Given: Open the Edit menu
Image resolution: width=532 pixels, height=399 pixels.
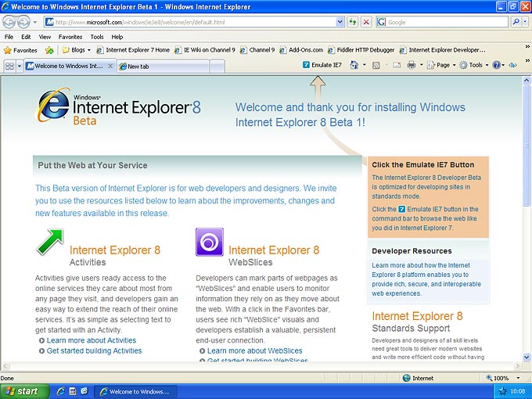Looking at the screenshot, I should point(26,37).
